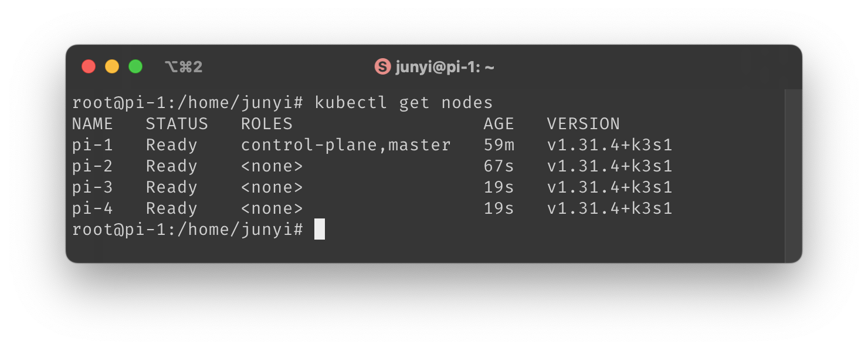Click the red close window button

[89, 67]
